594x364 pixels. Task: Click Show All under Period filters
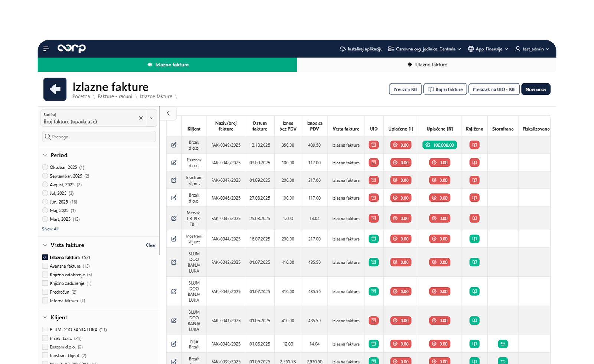pos(50,229)
